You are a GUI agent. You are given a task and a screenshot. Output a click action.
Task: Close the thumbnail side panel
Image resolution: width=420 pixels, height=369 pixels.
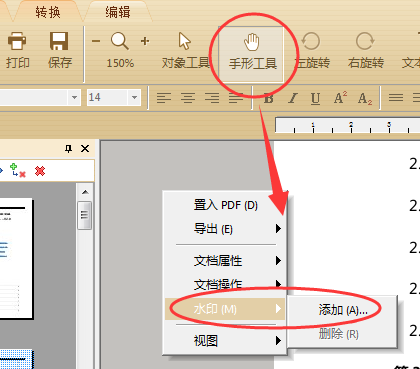tap(85, 148)
